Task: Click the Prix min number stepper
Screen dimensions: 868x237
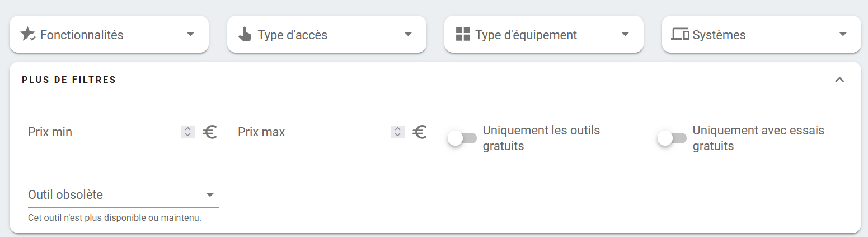Action: (188, 132)
